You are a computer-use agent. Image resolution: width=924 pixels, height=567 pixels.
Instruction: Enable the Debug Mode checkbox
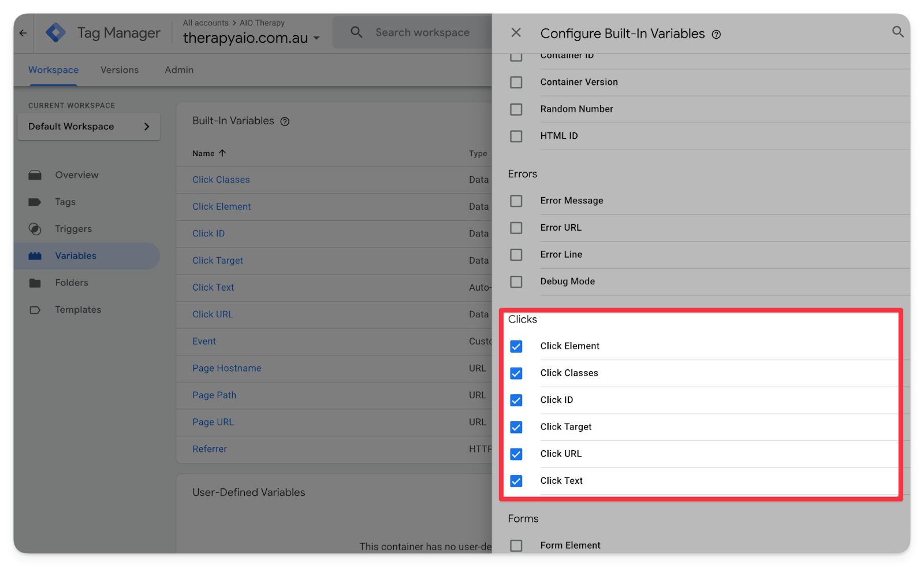[516, 281]
